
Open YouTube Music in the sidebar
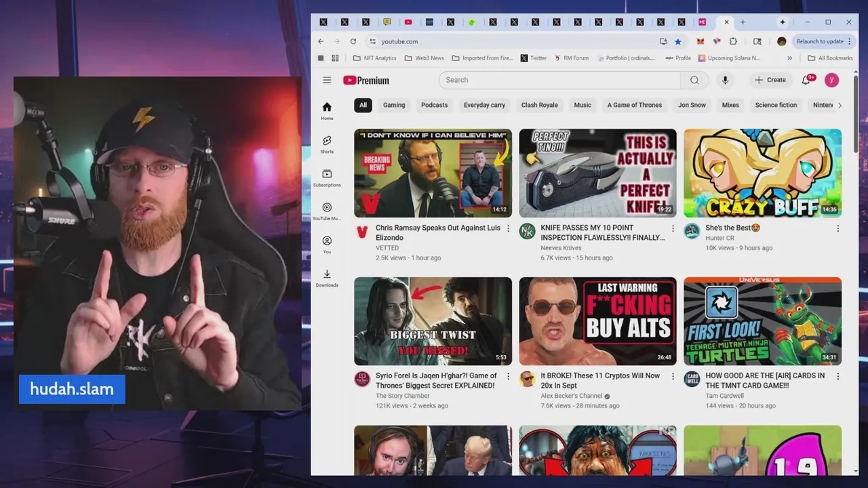tap(327, 211)
